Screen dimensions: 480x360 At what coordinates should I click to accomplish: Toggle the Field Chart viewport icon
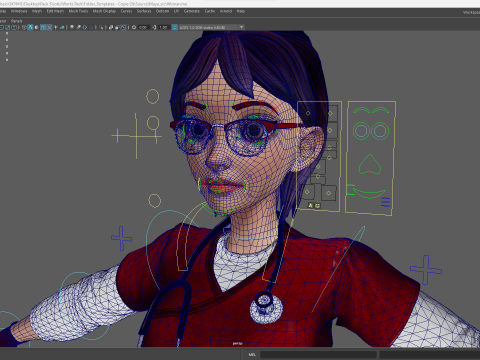2,27
